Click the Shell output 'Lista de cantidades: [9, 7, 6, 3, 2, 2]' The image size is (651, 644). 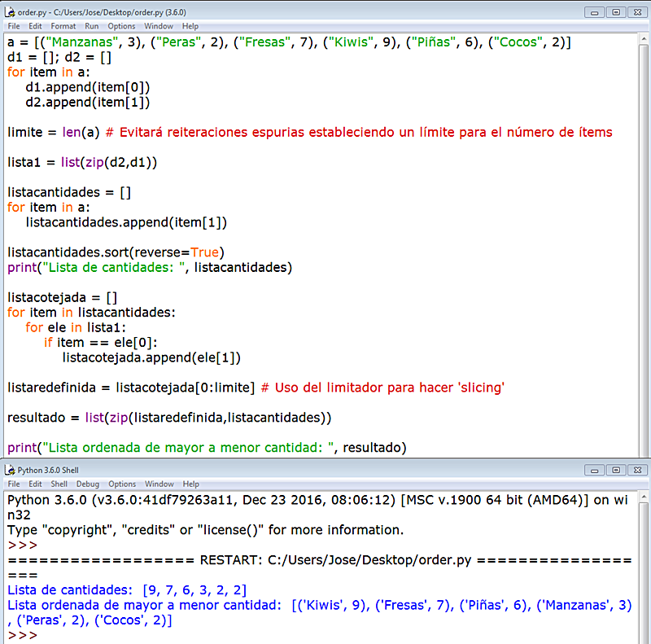[127, 590]
